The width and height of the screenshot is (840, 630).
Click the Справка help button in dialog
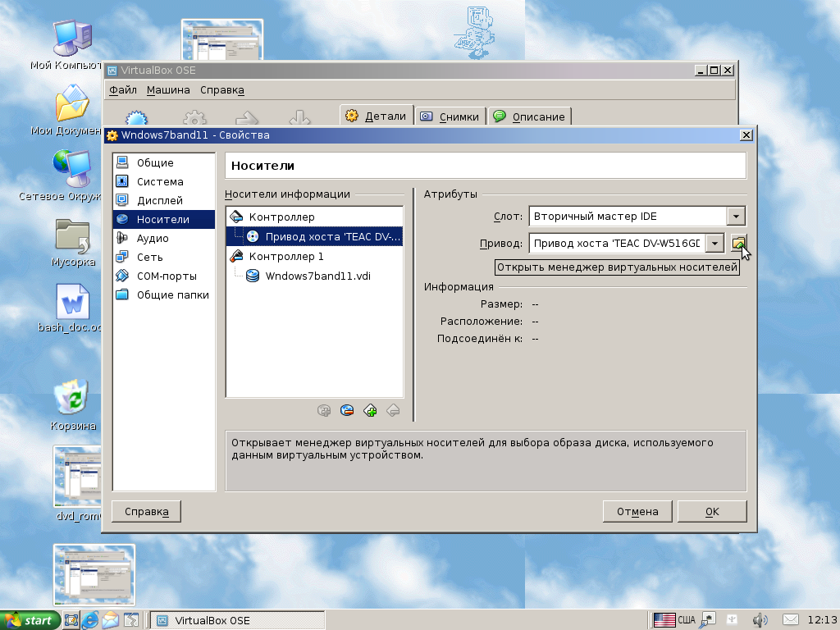(x=146, y=511)
